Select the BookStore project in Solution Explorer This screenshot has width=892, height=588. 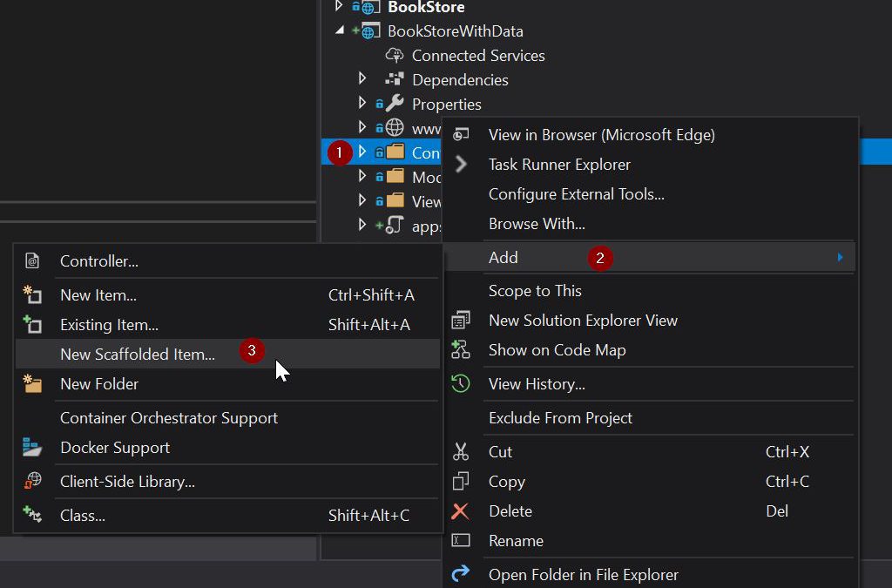point(426,7)
